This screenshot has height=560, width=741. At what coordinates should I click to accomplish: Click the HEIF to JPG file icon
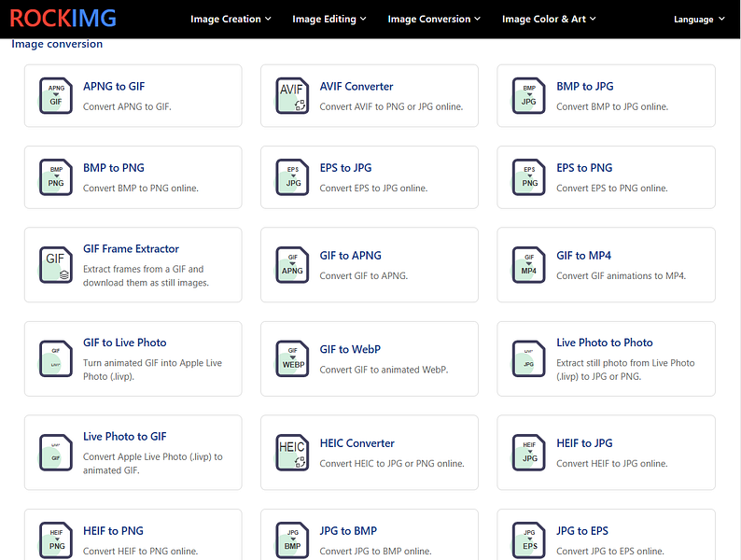tap(529, 453)
